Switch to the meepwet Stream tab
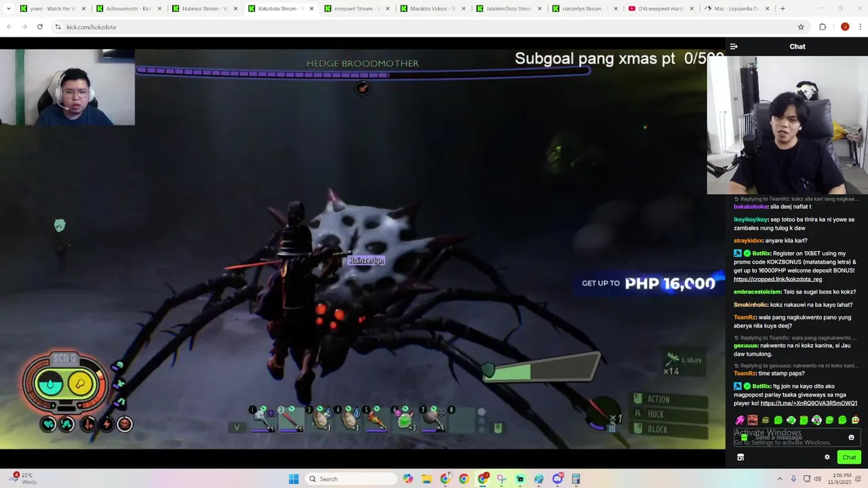 click(356, 9)
